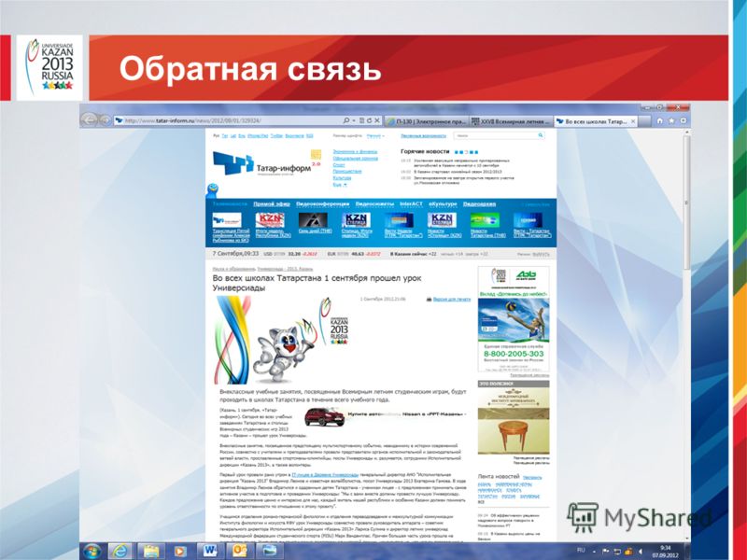Open the 'Прямой эфир' menu item

coord(272,203)
